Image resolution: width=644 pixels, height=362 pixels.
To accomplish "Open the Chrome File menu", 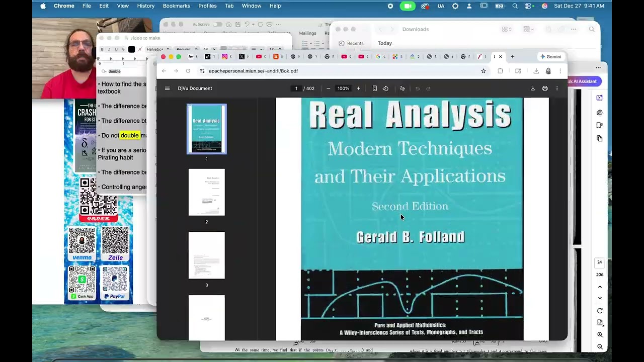I will 87,6.
